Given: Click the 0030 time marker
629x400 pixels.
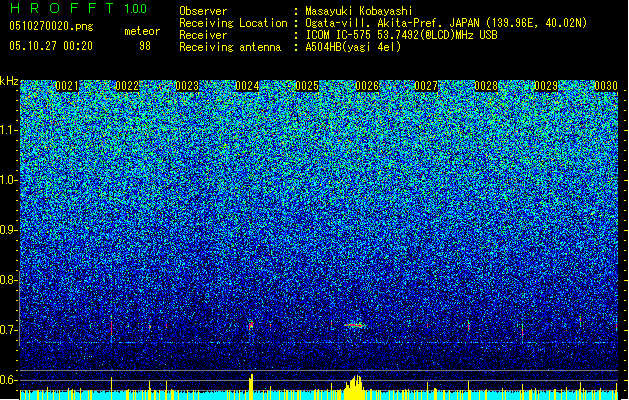Looking at the screenshot, I should [606, 86].
